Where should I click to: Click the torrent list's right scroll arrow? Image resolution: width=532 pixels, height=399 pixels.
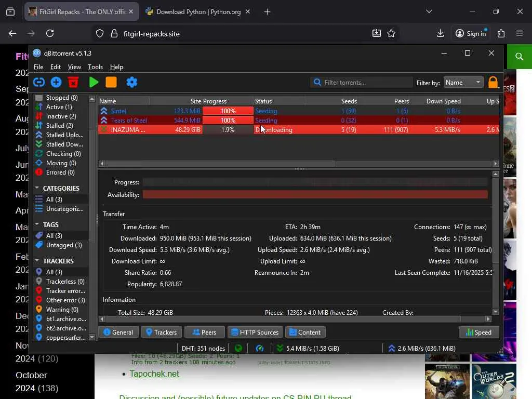495,164
